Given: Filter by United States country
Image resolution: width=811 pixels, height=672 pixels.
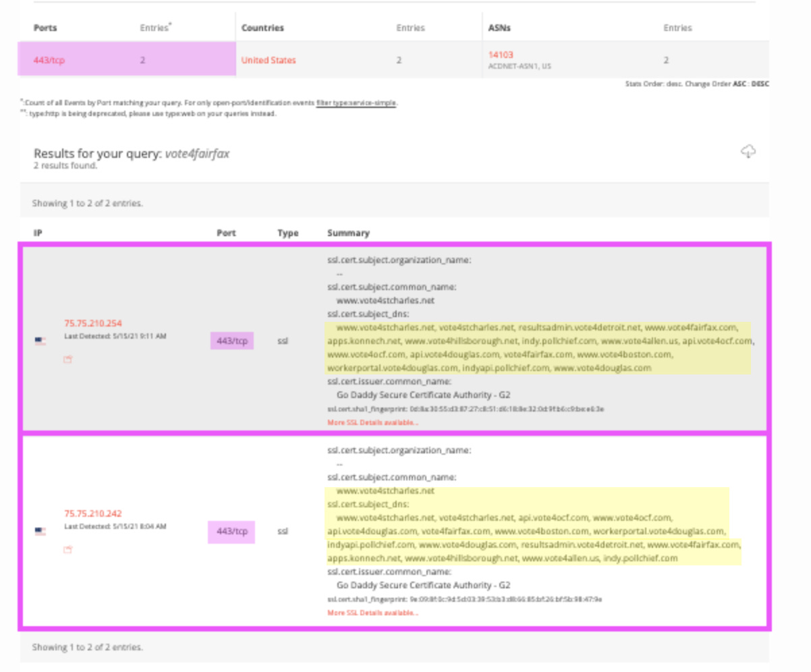Looking at the screenshot, I should pos(269,60).
